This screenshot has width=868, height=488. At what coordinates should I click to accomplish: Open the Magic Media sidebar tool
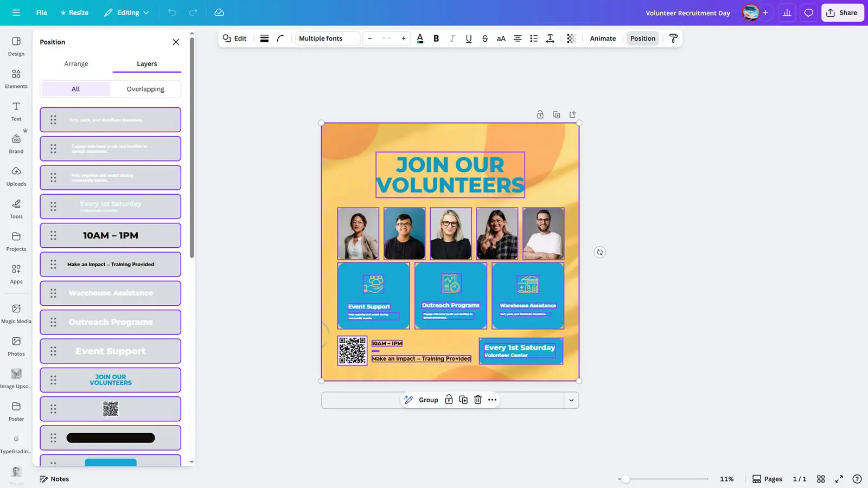click(16, 313)
